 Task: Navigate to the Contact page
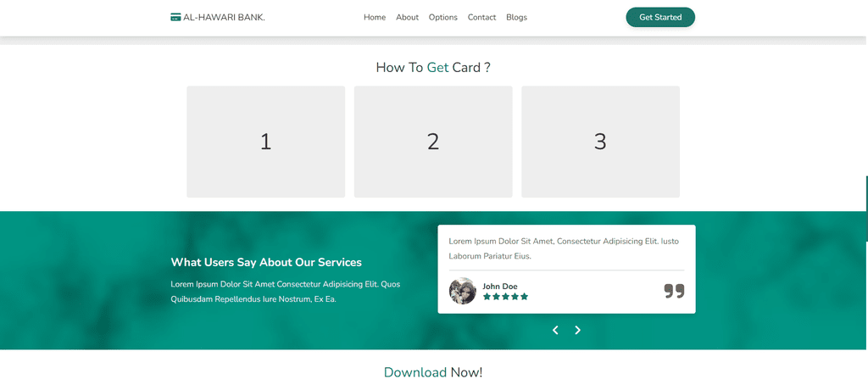(481, 17)
